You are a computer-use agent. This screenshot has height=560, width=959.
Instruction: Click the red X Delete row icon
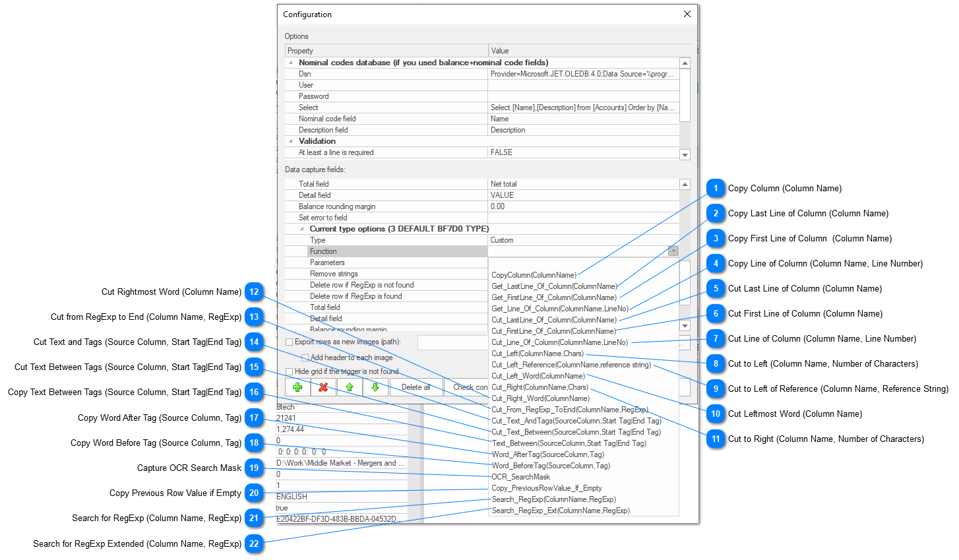(323, 387)
